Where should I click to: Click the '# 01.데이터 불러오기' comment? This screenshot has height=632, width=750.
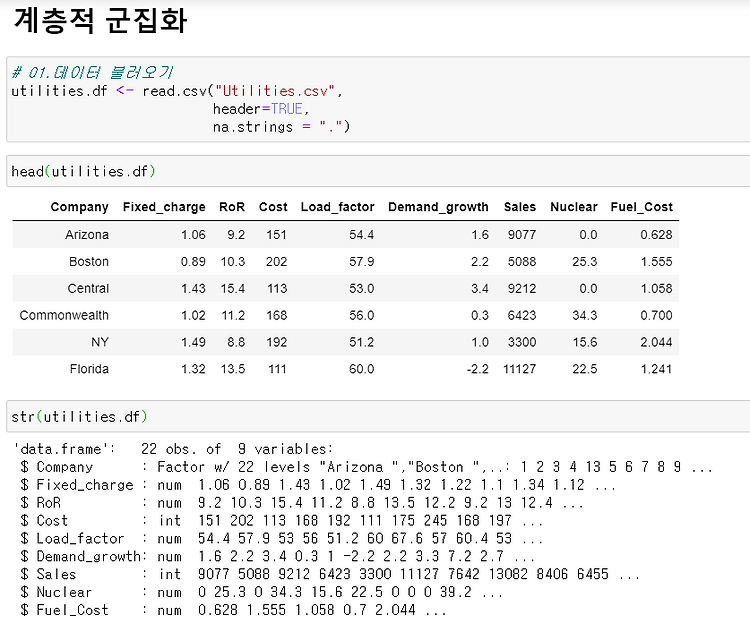[92, 72]
